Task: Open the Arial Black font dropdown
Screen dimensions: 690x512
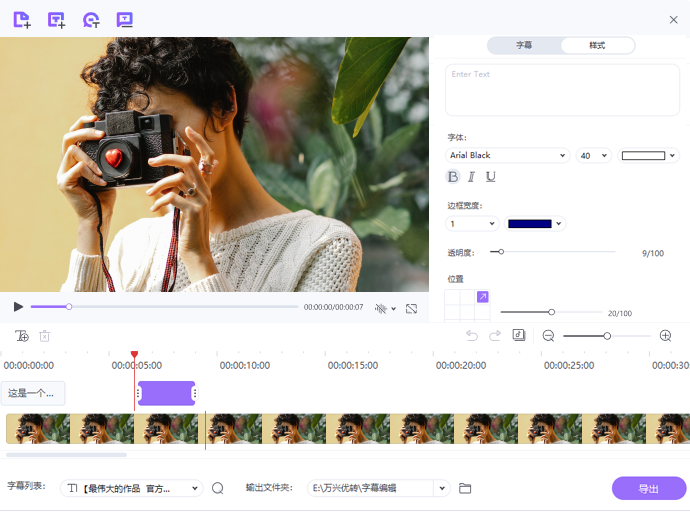Action: (x=507, y=155)
